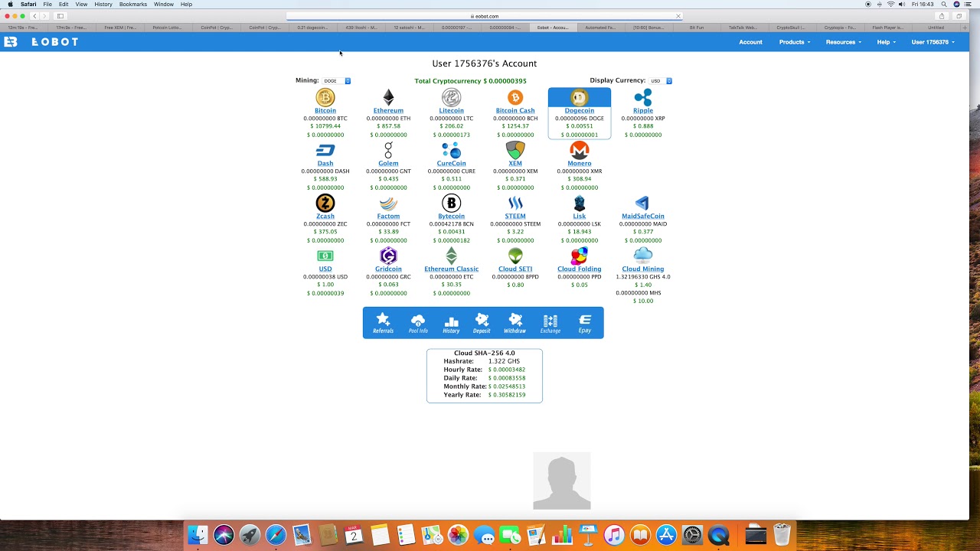Select the MaidSafeCoin icon
The height and width of the screenshot is (551, 980).
click(x=643, y=203)
